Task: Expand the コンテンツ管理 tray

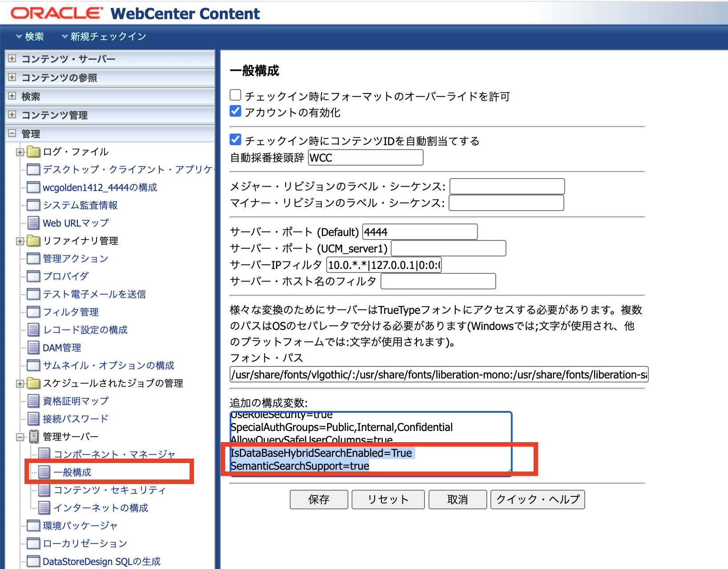Action: tap(12, 114)
